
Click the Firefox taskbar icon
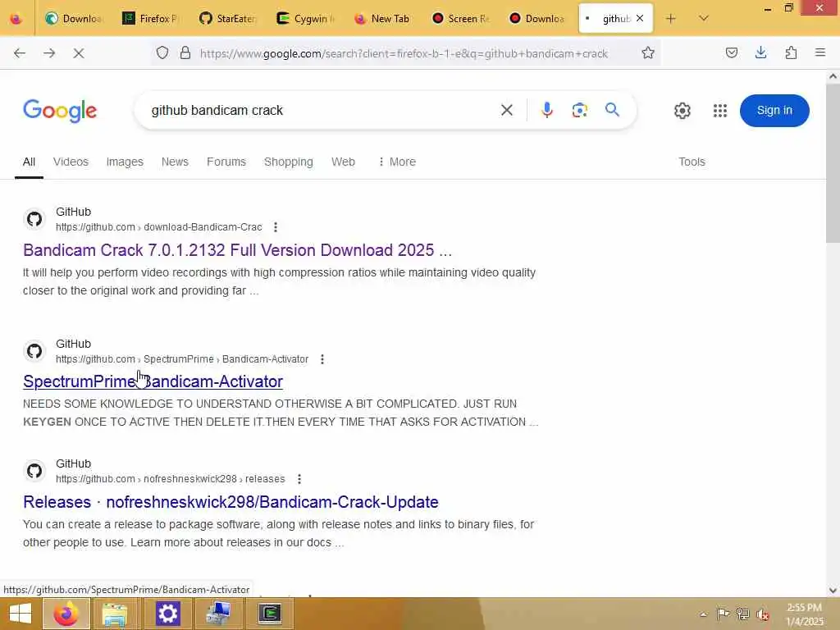pyautogui.click(x=66, y=614)
